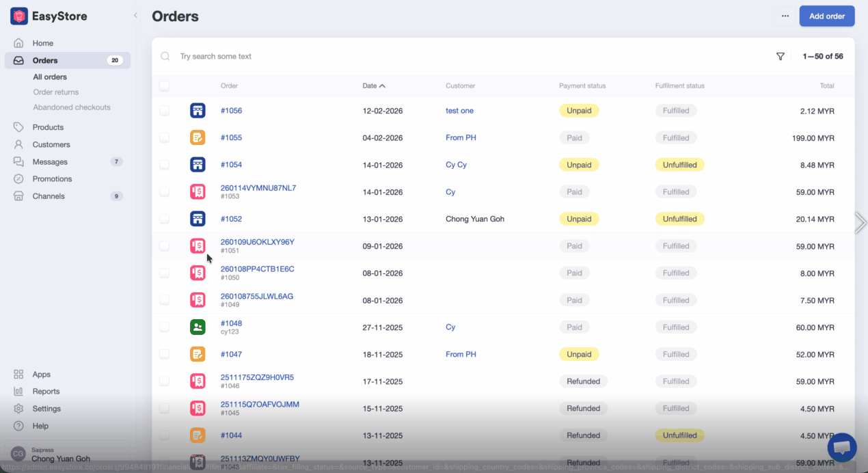Go to Abandoned checkouts
The width and height of the screenshot is (868, 473).
pos(72,107)
